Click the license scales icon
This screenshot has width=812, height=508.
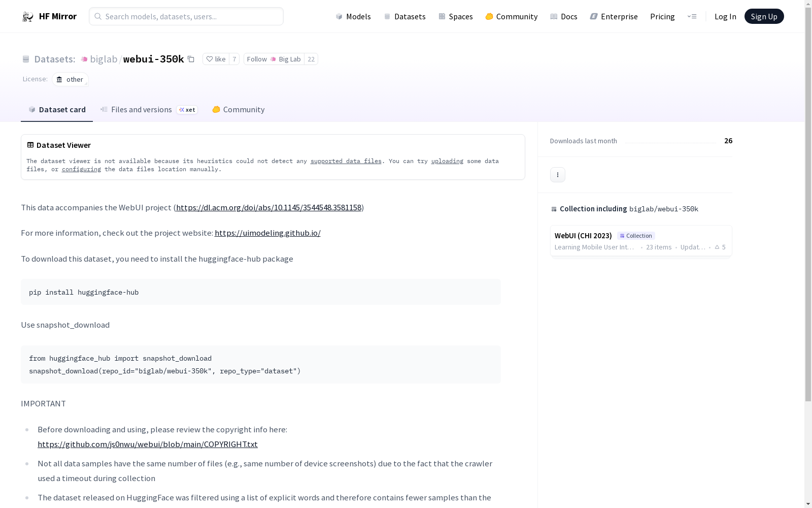[59, 79]
